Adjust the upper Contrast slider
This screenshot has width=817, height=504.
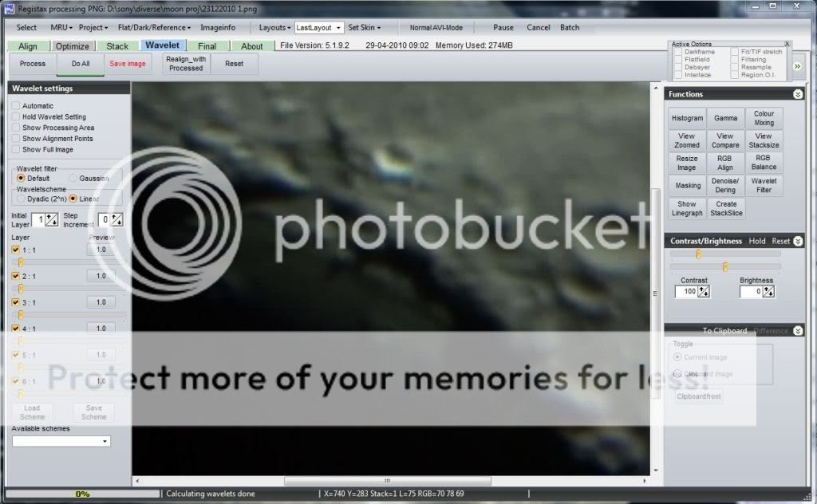[698, 254]
